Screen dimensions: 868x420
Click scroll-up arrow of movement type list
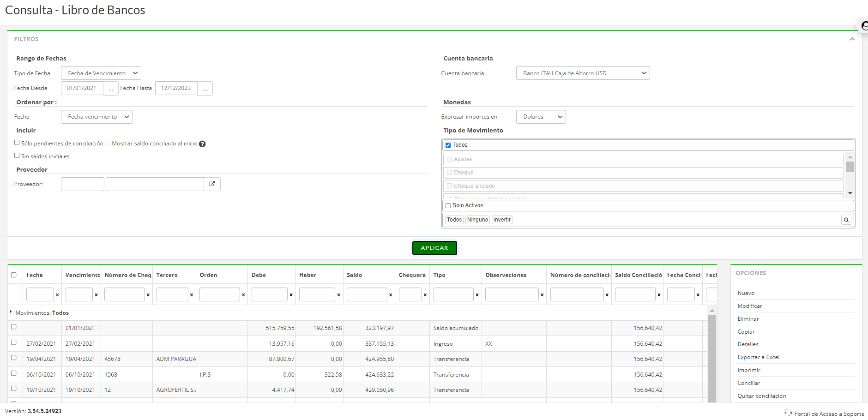click(x=850, y=157)
